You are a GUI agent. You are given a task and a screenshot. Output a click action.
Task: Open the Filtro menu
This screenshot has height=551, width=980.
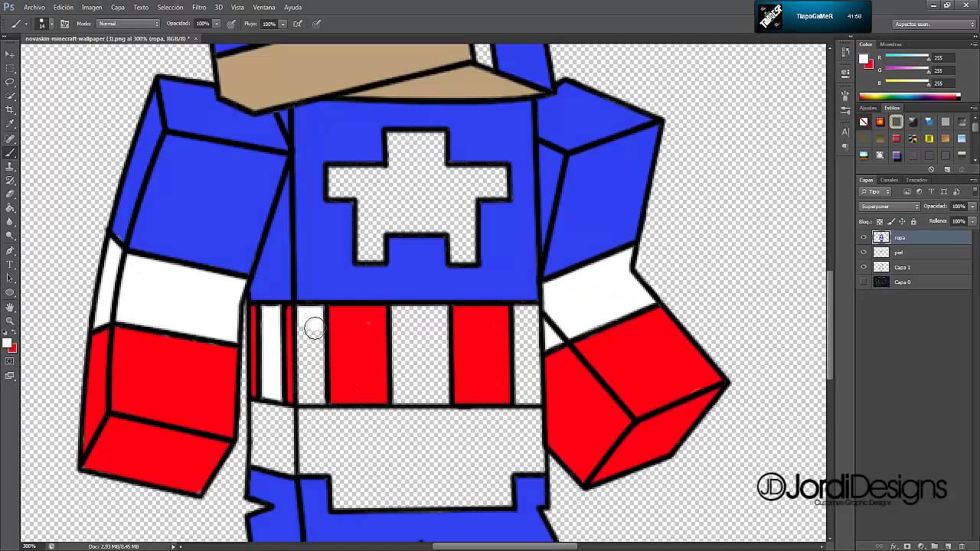(199, 7)
